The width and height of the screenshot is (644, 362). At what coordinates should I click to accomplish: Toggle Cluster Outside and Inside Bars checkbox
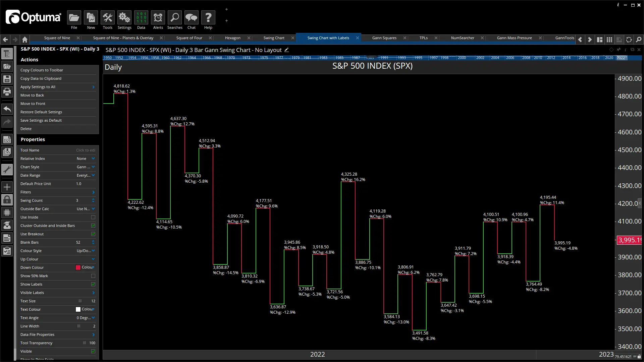click(x=93, y=226)
